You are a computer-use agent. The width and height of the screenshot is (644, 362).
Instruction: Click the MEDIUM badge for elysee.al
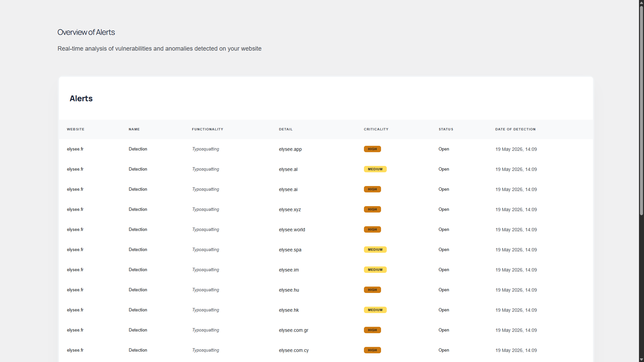coord(375,169)
